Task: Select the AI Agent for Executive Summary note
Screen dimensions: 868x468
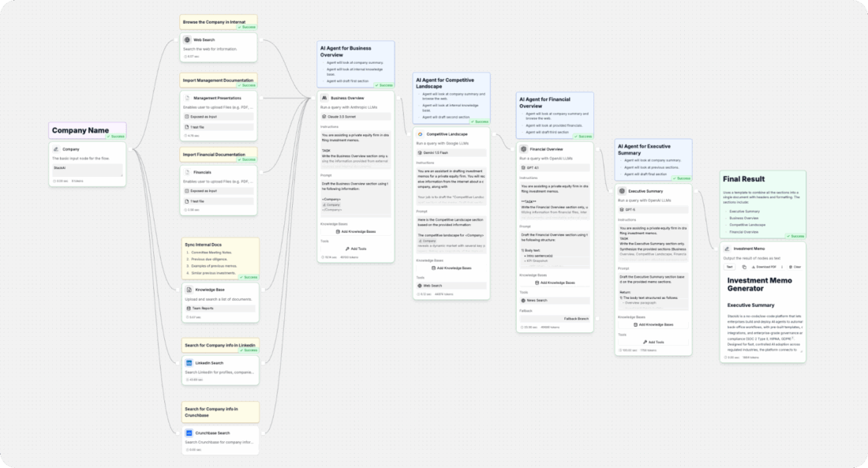Action: coord(653,160)
